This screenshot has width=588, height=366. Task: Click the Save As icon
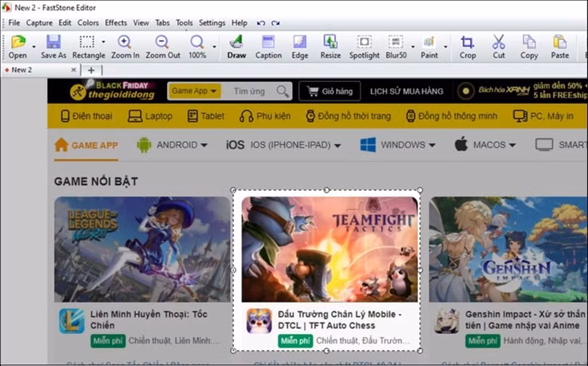point(53,46)
